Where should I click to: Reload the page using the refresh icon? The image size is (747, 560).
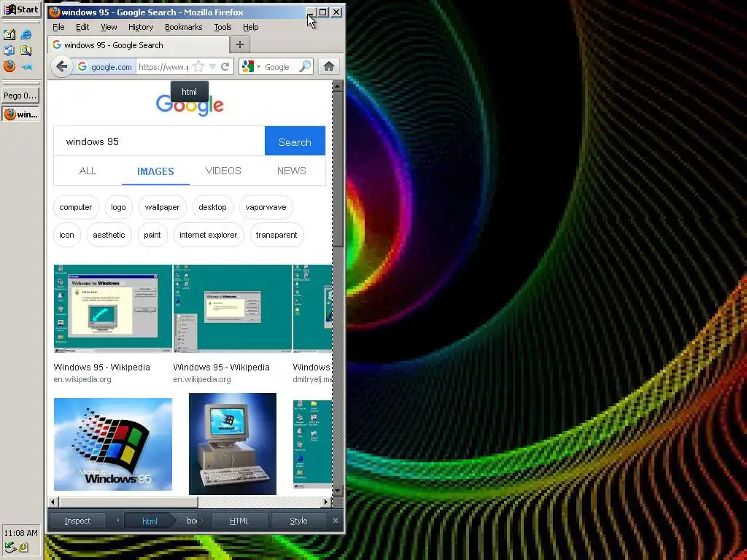[x=225, y=66]
